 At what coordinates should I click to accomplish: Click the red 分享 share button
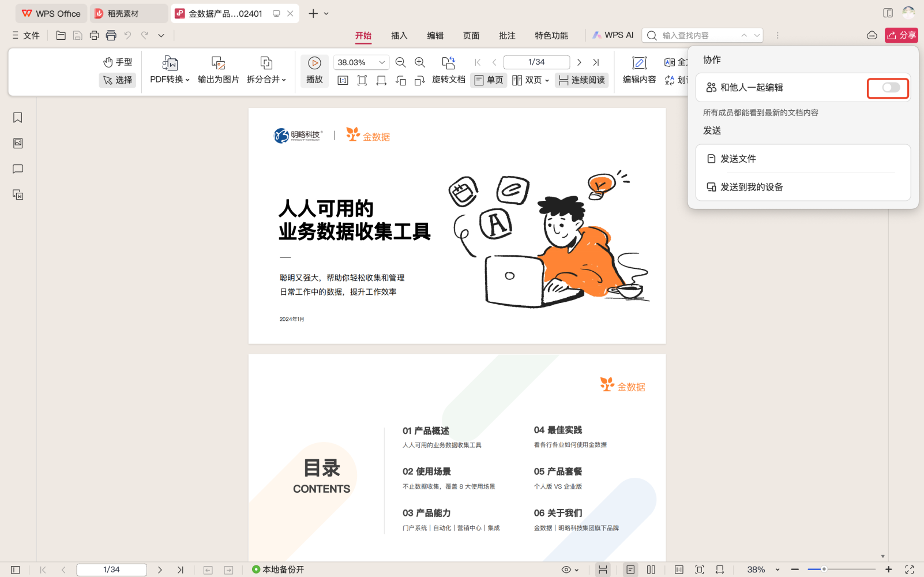tap(902, 35)
